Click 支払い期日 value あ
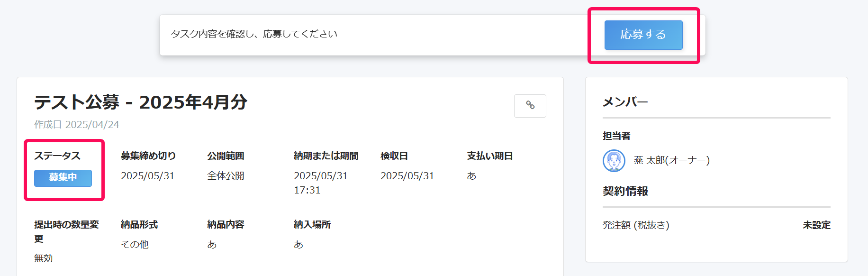The height and width of the screenshot is (276, 868). point(471,176)
